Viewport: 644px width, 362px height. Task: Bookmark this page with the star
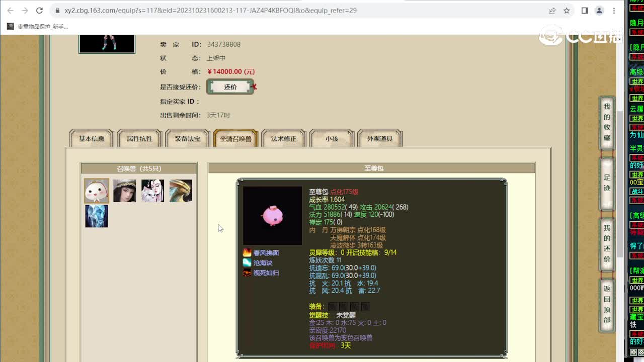567,10
